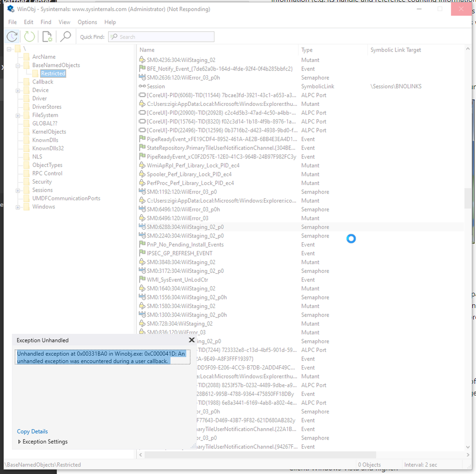The height and width of the screenshot is (474, 476).
Task: Select the Event icon beside WMI_SysEvent_UnLodCtr
Action: pyautogui.click(x=142, y=279)
